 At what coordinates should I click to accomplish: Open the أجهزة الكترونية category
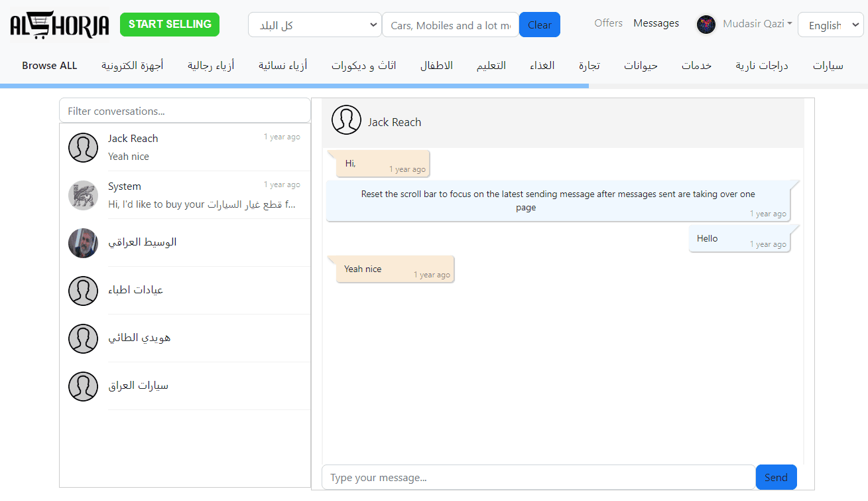click(x=133, y=66)
